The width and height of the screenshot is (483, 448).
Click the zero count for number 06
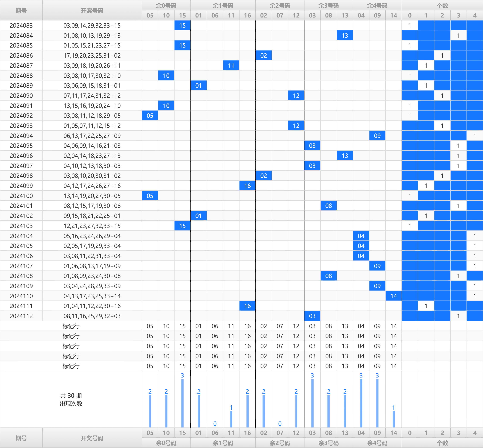pos(215,423)
